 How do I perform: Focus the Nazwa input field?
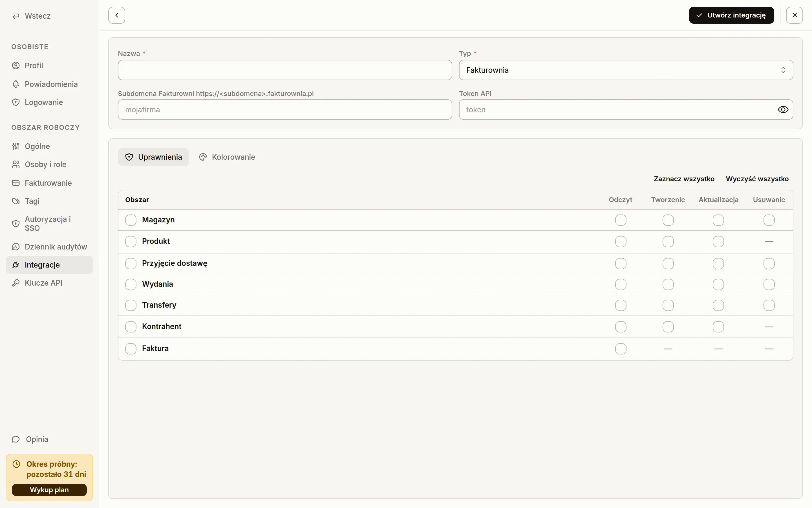point(285,70)
